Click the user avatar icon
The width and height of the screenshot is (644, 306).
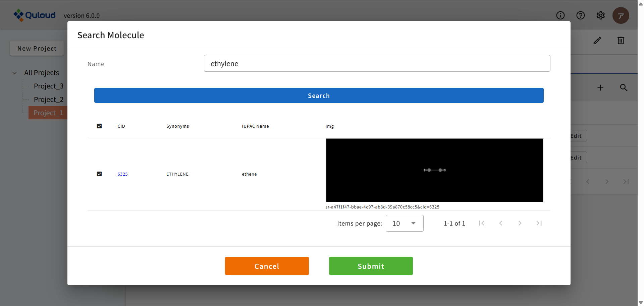click(621, 15)
